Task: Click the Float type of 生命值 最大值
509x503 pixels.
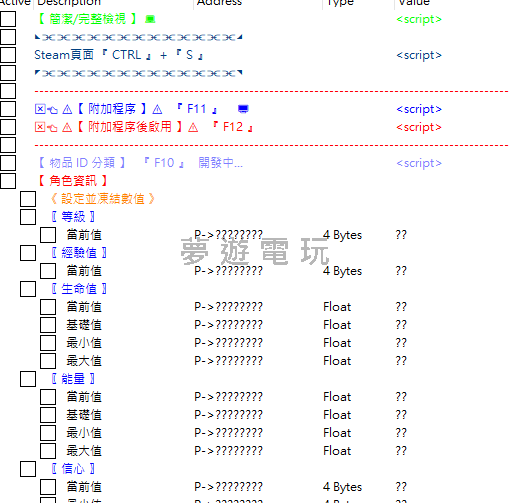Action: [x=337, y=361]
